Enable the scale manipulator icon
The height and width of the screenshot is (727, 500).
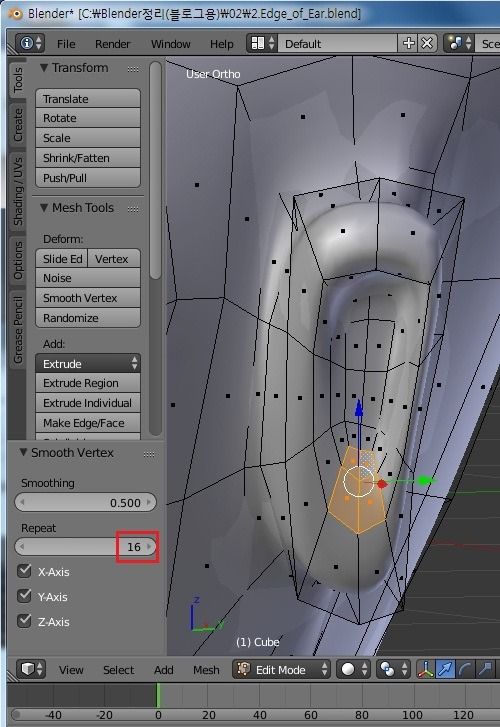[485, 669]
